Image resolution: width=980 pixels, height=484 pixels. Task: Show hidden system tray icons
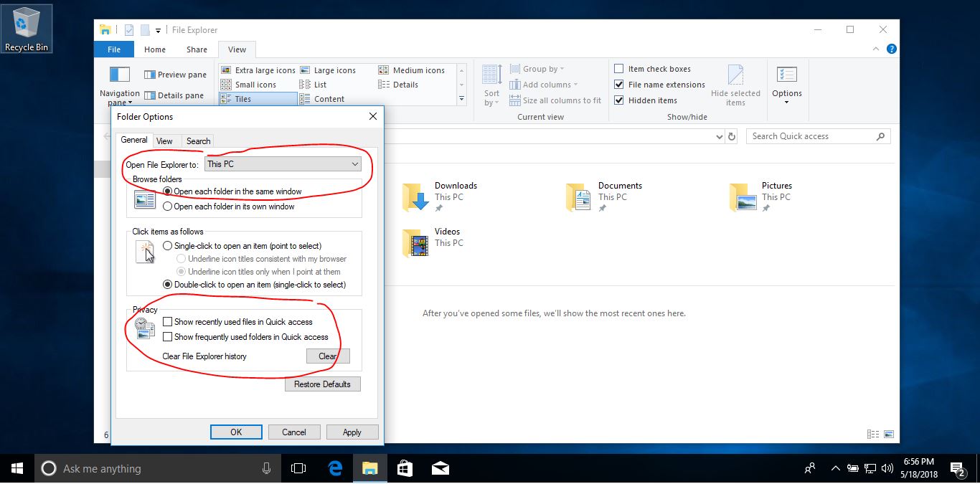[x=835, y=469]
